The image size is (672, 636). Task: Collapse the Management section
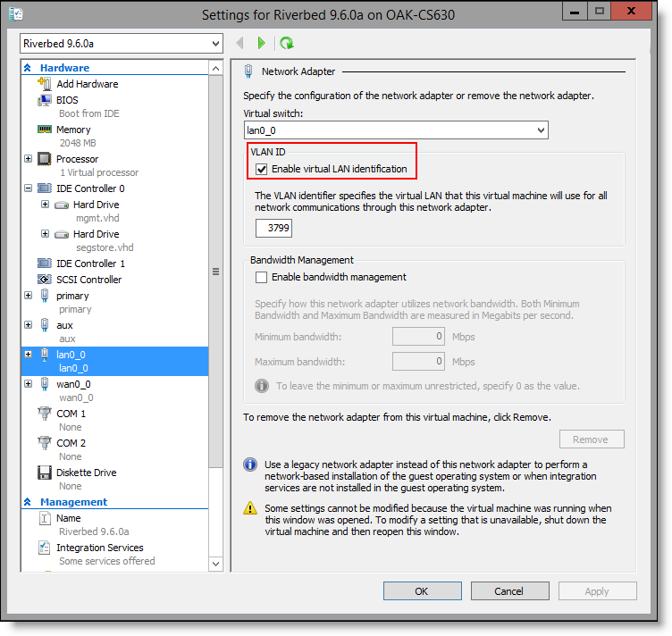tap(28, 501)
